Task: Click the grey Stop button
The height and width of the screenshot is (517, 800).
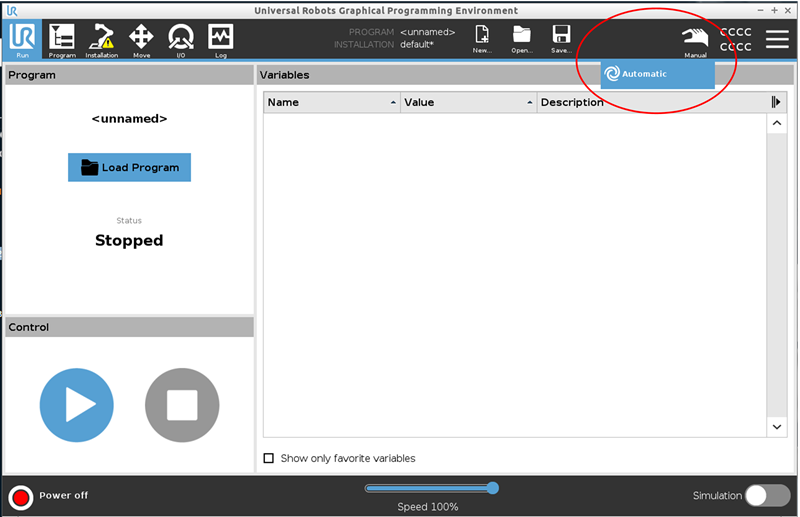Action: [182, 405]
